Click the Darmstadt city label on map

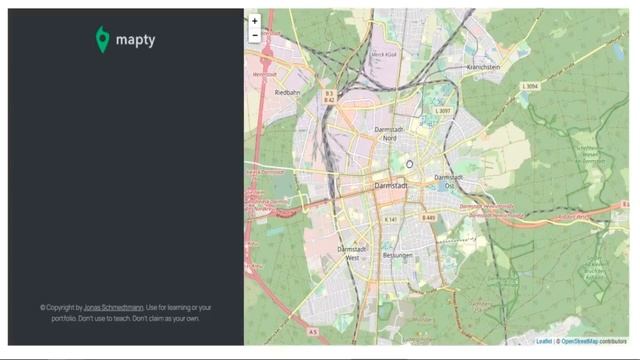[391, 186]
